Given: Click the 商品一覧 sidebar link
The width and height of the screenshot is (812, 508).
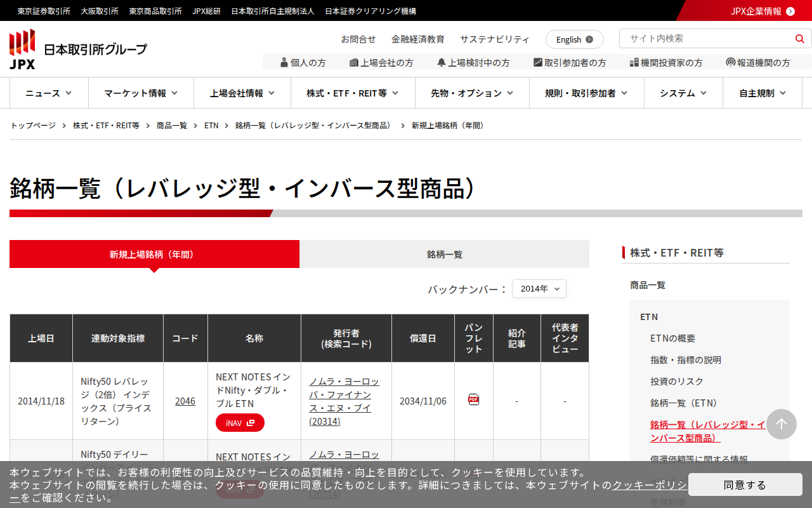Looking at the screenshot, I should coord(648,285).
